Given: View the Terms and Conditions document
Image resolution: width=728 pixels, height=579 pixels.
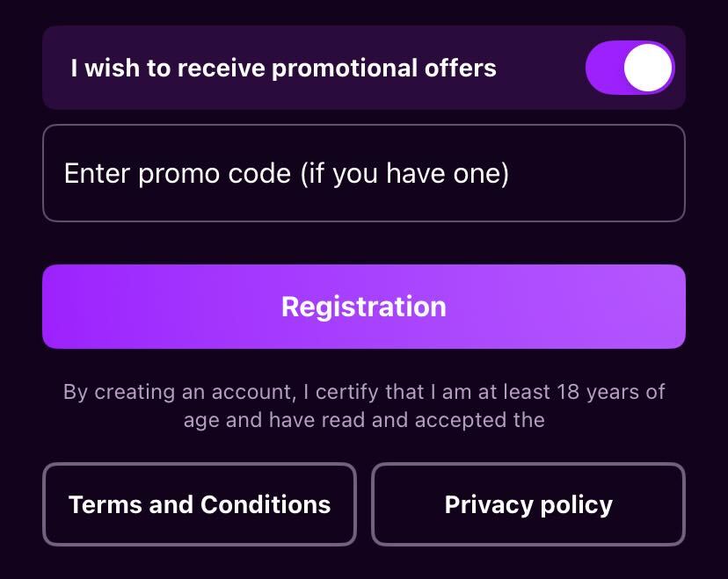Looking at the screenshot, I should 200,504.
